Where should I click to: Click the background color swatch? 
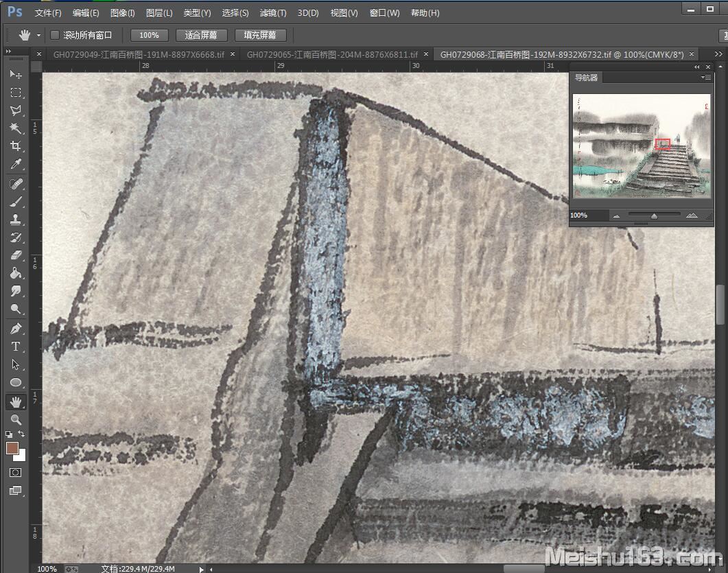pyautogui.click(x=21, y=456)
